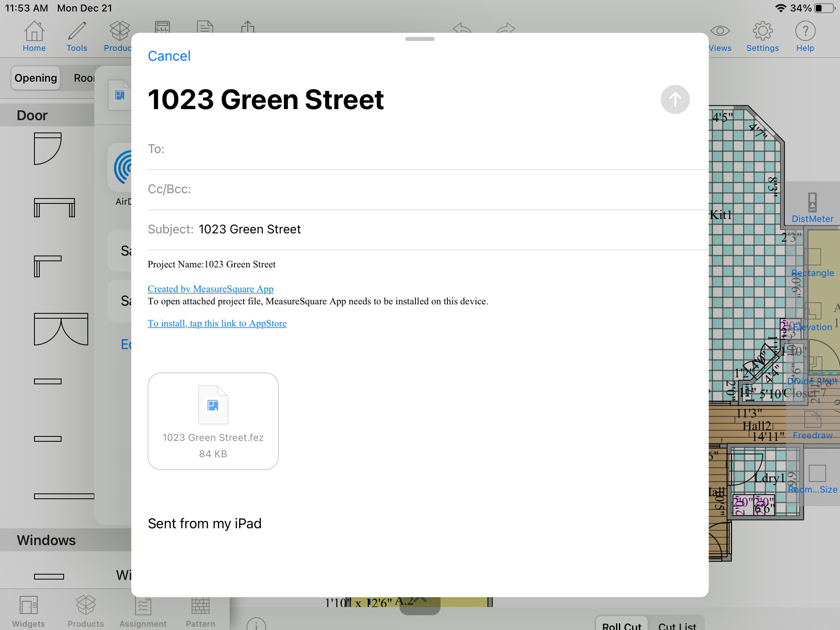Edit the Subject field text

(x=250, y=229)
